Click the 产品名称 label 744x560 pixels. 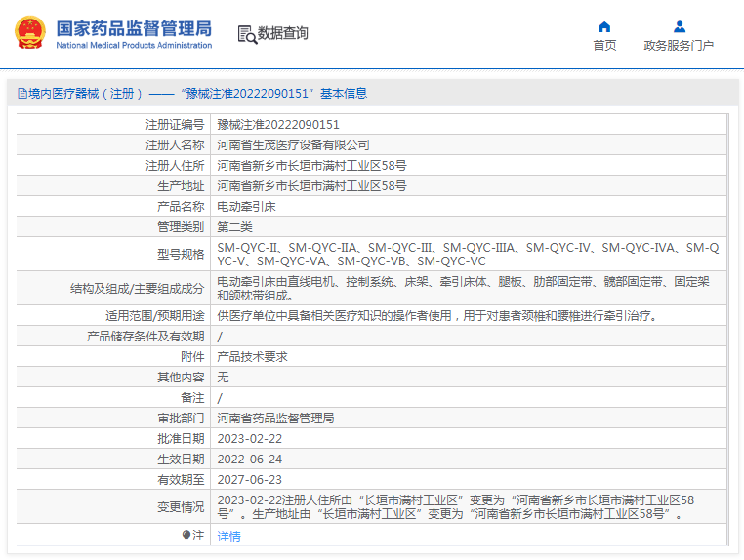click(181, 206)
